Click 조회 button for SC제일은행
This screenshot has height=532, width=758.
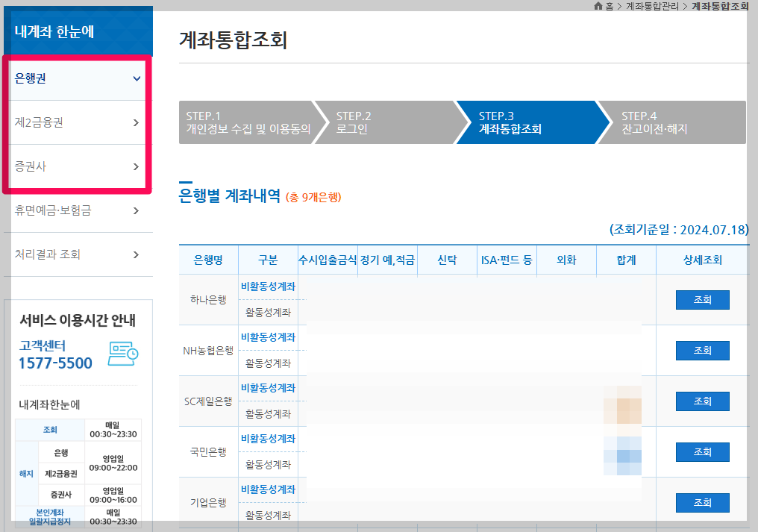[x=702, y=401]
